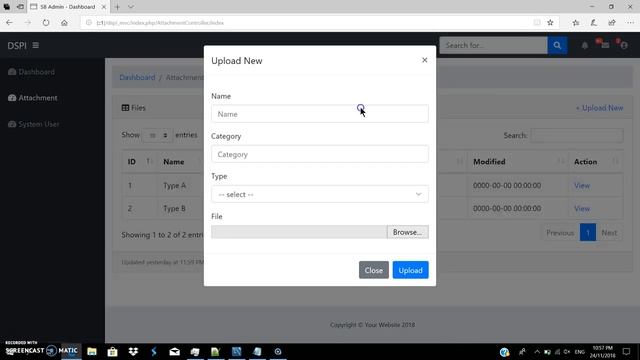The height and width of the screenshot is (360, 640).
Task: Open the notifications bell icon
Action: click(x=584, y=45)
